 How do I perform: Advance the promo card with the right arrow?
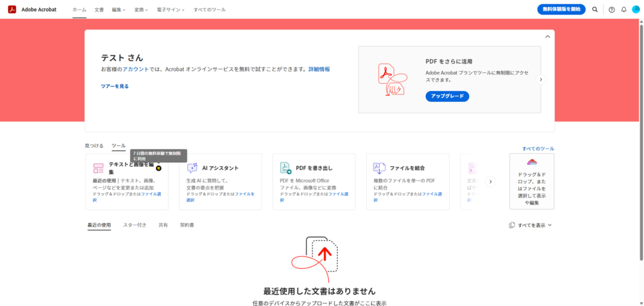tap(541, 79)
